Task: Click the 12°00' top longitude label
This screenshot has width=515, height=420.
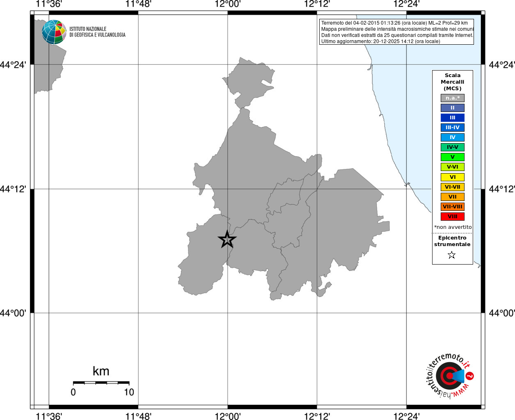Action: [228, 4]
